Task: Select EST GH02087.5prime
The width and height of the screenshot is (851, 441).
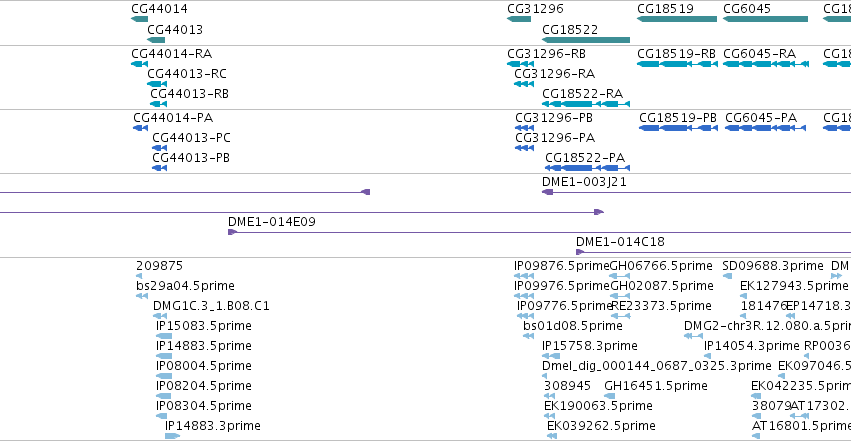Action: tap(620, 296)
